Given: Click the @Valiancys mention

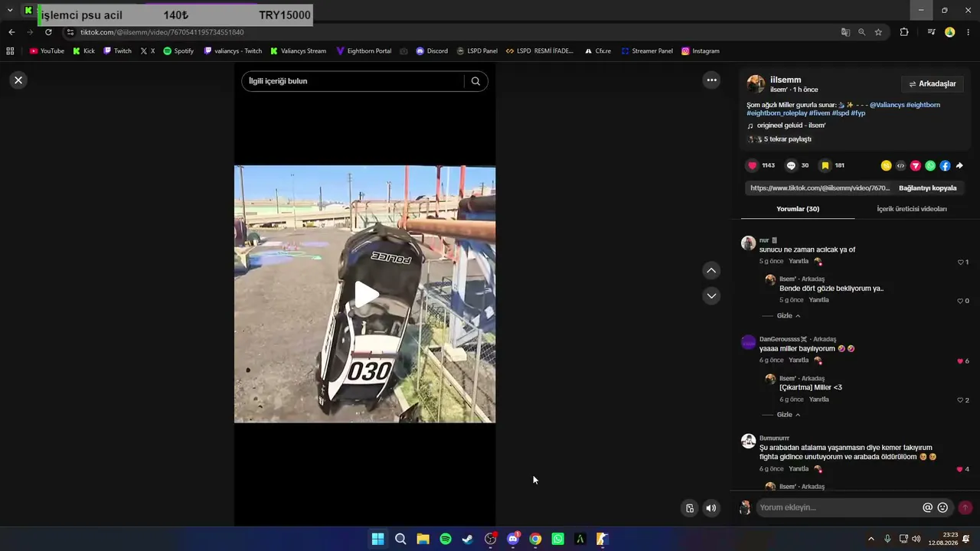Looking at the screenshot, I should tap(887, 105).
